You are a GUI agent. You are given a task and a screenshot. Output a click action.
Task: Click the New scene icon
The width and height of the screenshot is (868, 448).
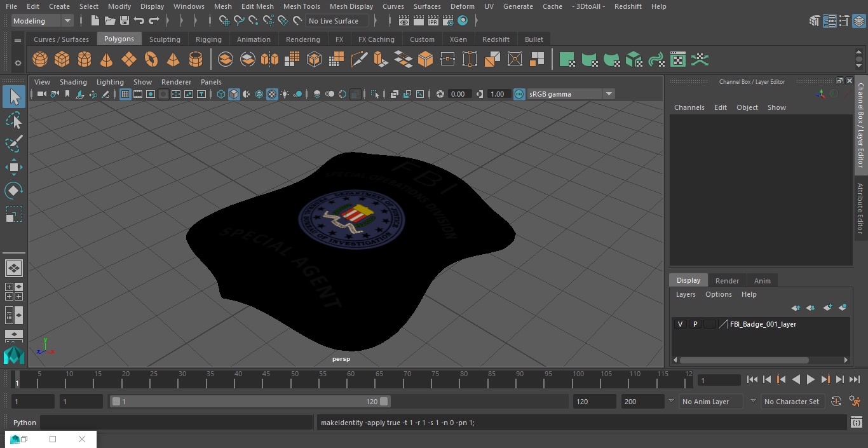95,21
